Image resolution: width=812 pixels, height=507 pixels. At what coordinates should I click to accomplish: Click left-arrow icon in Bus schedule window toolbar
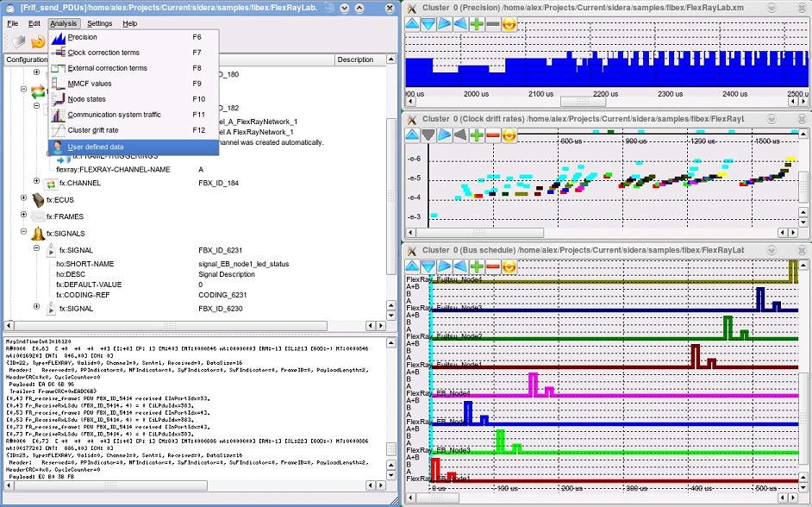tap(460, 266)
